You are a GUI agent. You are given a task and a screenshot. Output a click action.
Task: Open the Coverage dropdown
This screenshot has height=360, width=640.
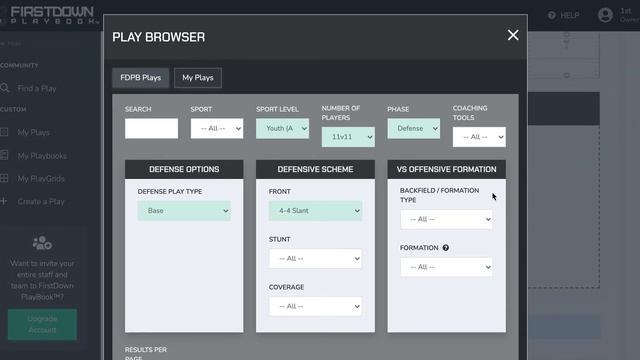(315, 306)
